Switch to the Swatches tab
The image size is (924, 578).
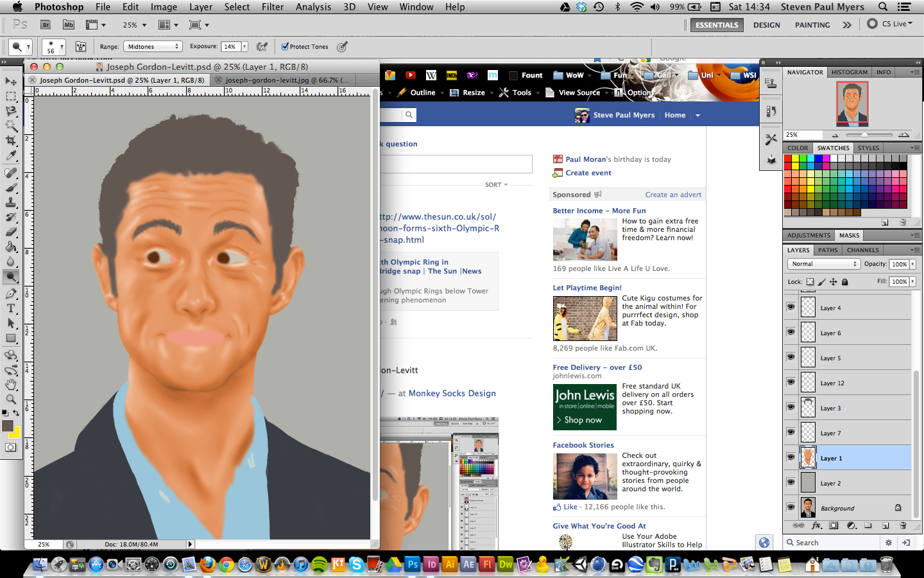click(833, 148)
